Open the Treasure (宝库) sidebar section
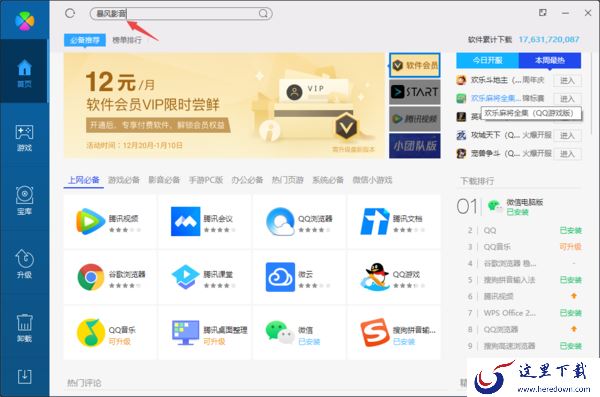 pyautogui.click(x=24, y=200)
